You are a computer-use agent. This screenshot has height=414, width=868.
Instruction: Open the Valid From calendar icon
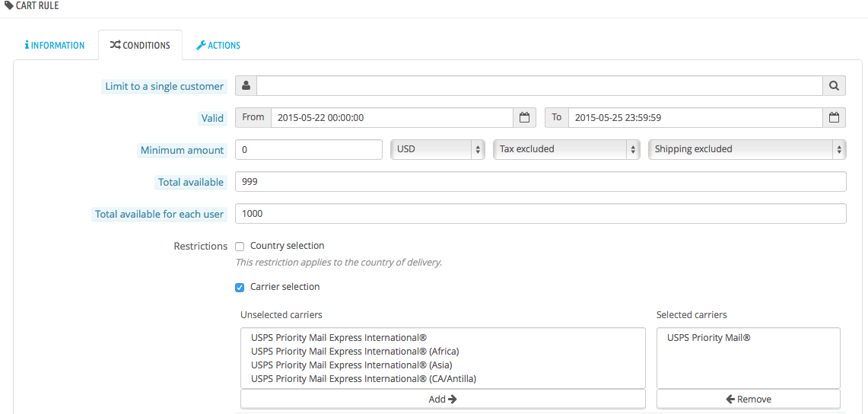pos(524,117)
